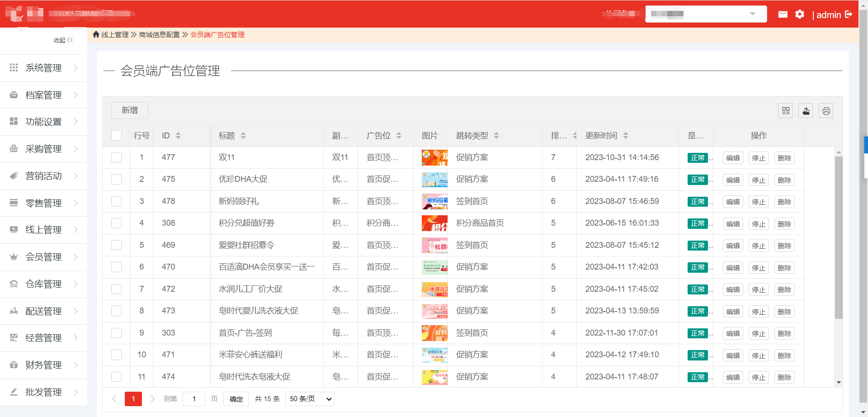
Task: Open the 仓库管理 menu
Action: coord(43,284)
